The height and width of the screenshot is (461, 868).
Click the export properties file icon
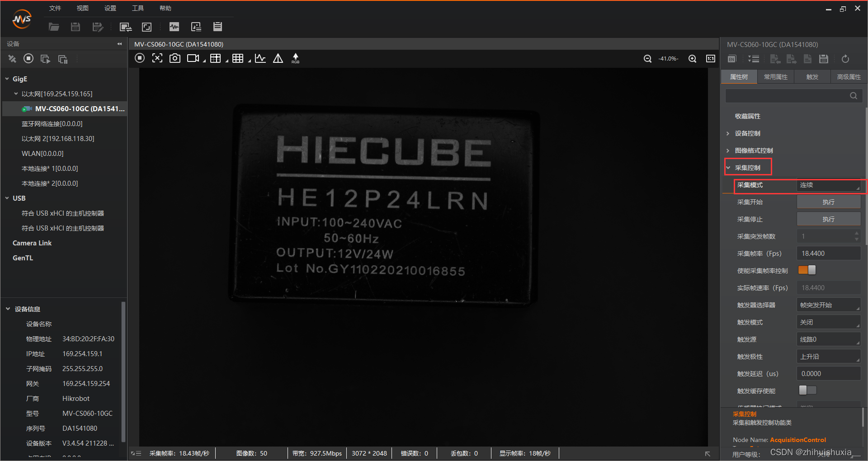tap(791, 59)
